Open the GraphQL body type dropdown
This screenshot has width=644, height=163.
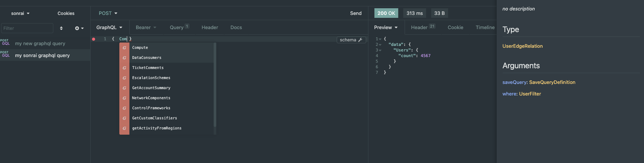point(109,28)
